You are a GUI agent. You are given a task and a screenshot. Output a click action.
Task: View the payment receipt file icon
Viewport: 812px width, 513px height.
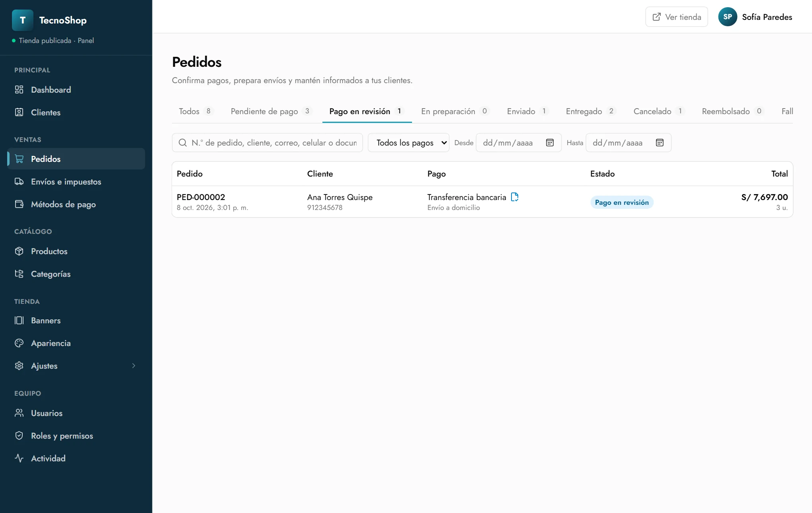click(x=515, y=197)
